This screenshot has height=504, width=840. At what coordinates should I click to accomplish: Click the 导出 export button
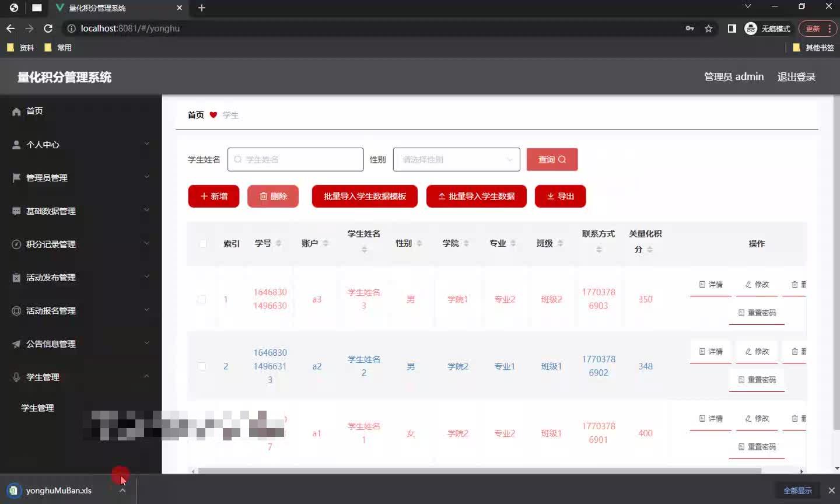point(560,196)
